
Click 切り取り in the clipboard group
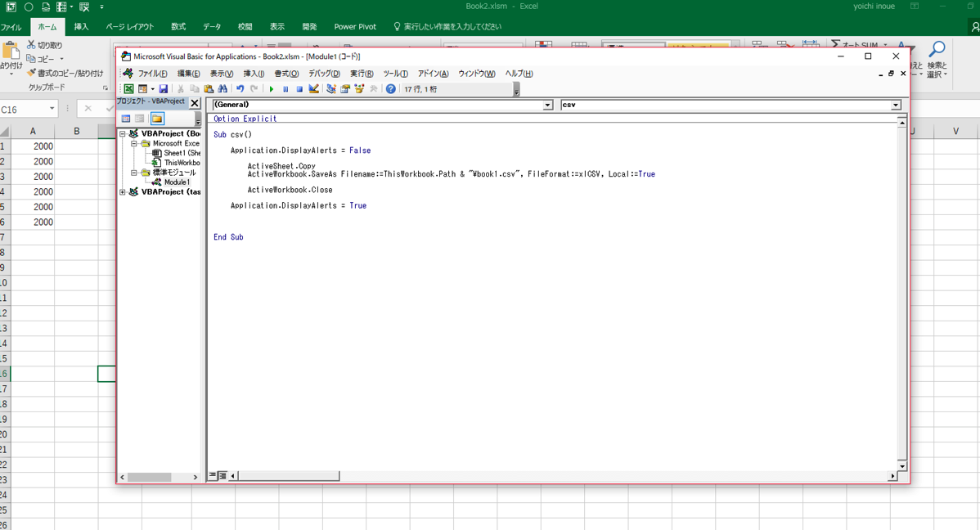pos(45,45)
